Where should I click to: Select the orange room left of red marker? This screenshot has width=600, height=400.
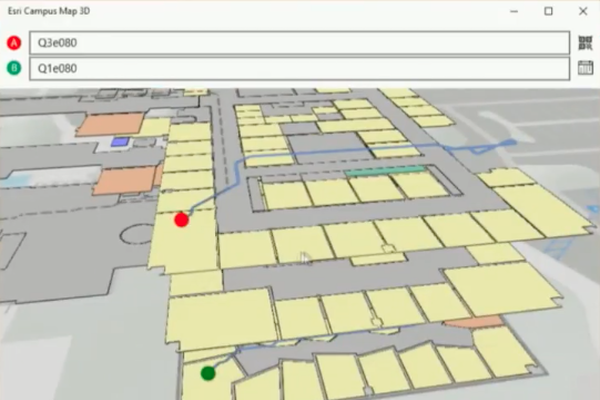click(x=128, y=180)
